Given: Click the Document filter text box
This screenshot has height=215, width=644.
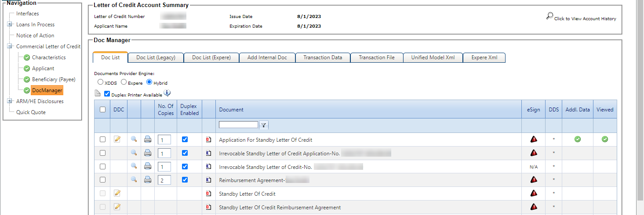Looking at the screenshot, I should (x=239, y=125).
